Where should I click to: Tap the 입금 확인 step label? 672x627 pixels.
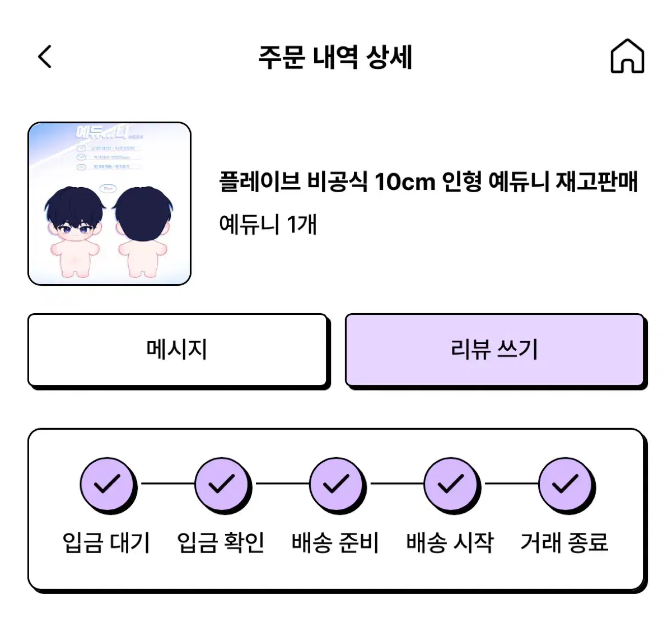coord(221,542)
